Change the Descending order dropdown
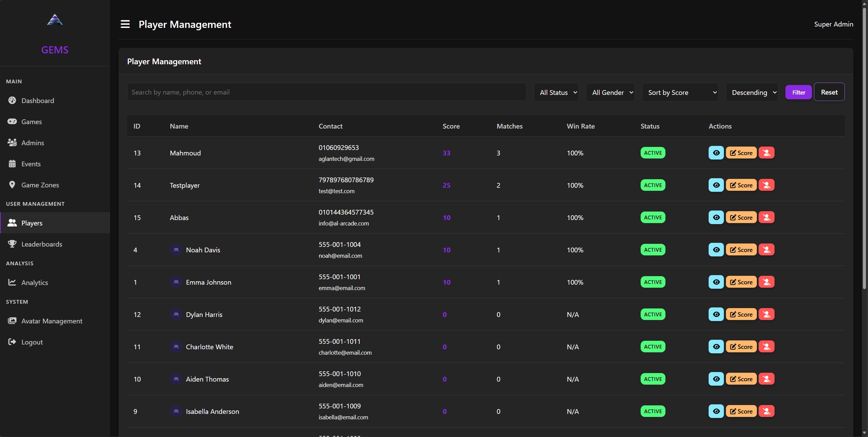 (752, 93)
